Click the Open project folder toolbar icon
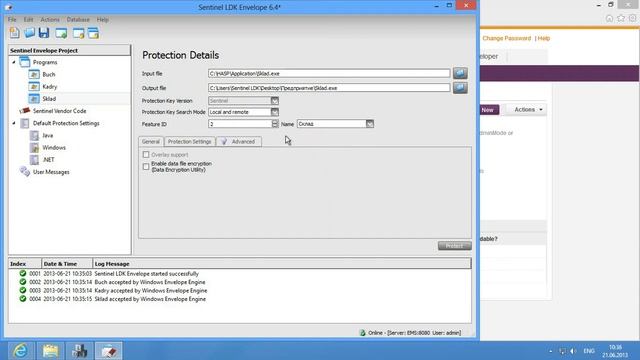The height and width of the screenshot is (360, 640). coord(29,33)
